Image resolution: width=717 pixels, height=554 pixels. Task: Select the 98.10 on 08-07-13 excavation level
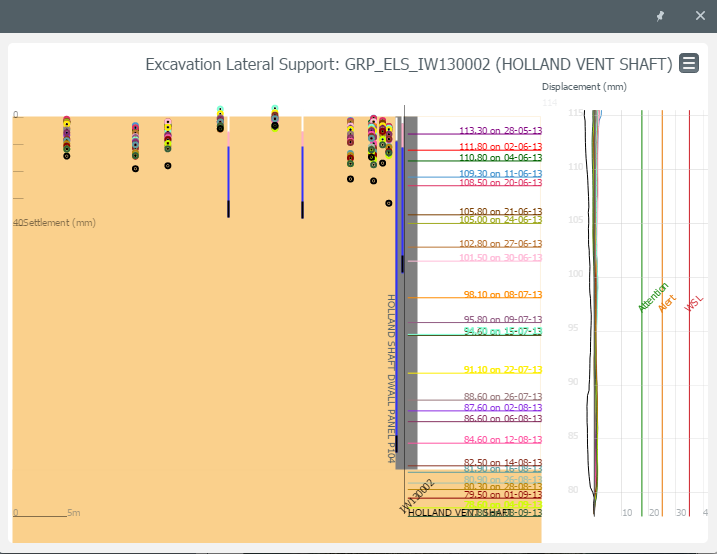click(x=503, y=294)
